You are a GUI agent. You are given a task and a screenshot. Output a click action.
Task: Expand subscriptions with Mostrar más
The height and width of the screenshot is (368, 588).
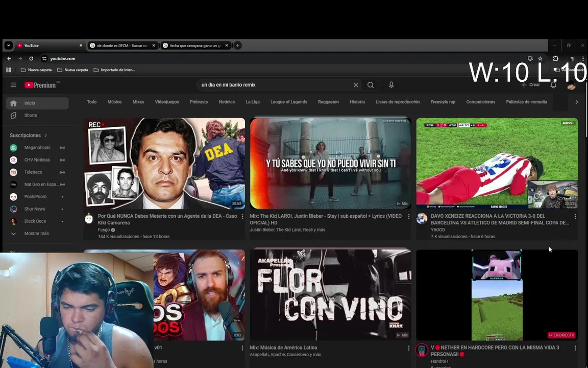point(37,234)
